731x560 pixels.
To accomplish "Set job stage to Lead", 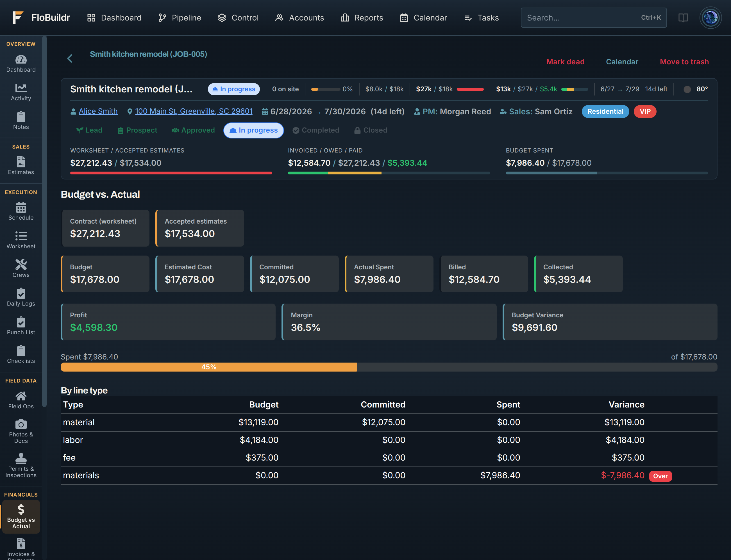I will coord(89,130).
